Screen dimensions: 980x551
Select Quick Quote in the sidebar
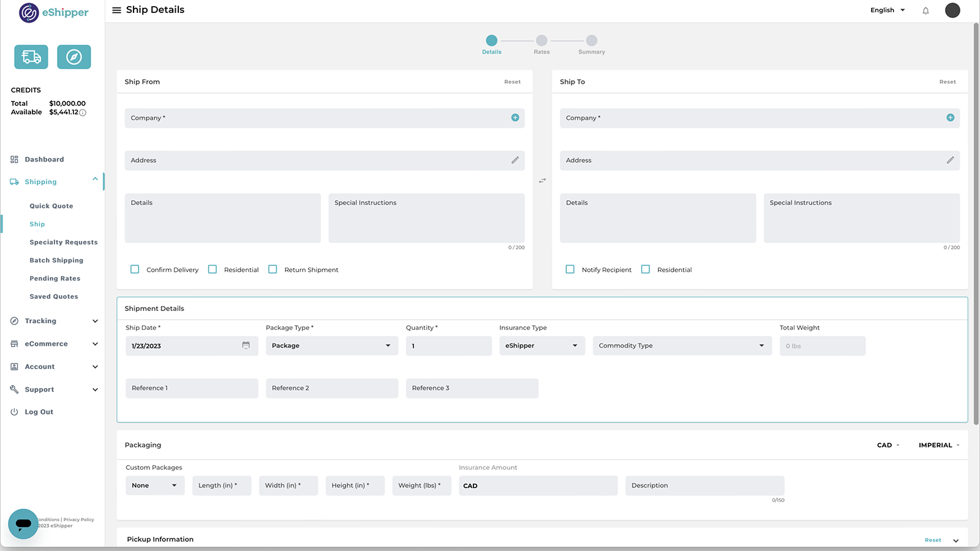pos(51,206)
